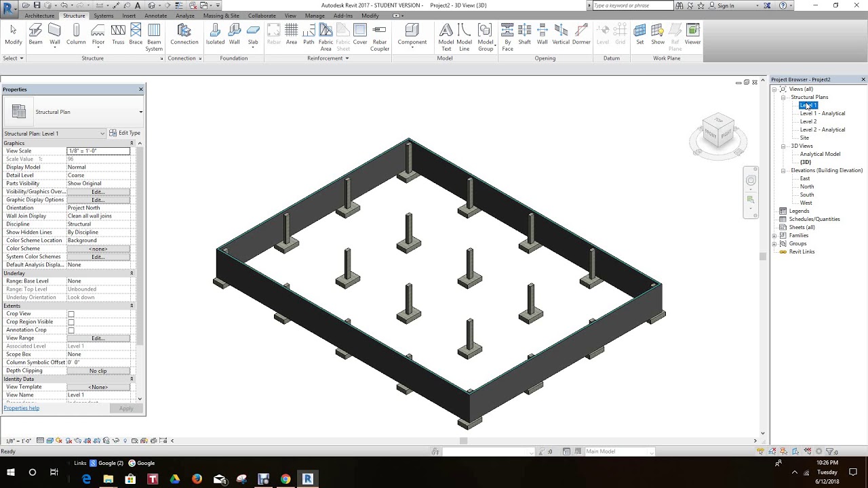
Task: Expand the Select panel dropdown
Action: tap(13, 58)
